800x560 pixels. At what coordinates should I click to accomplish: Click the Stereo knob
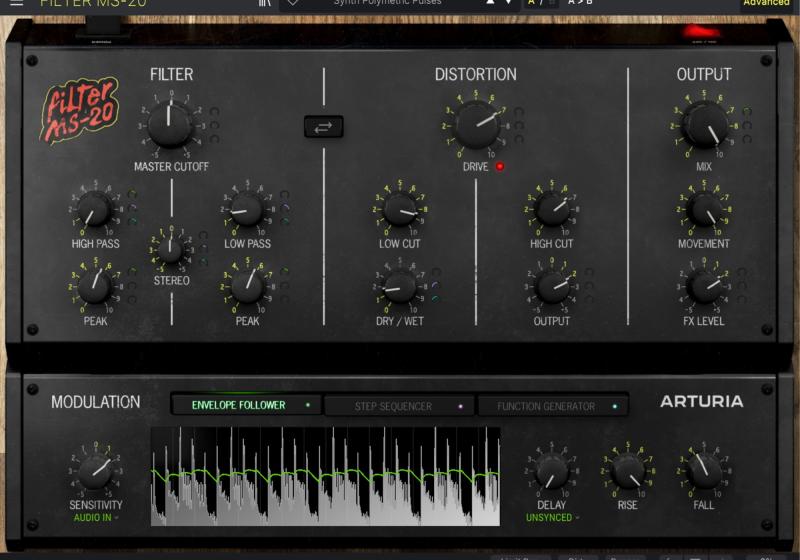click(171, 250)
